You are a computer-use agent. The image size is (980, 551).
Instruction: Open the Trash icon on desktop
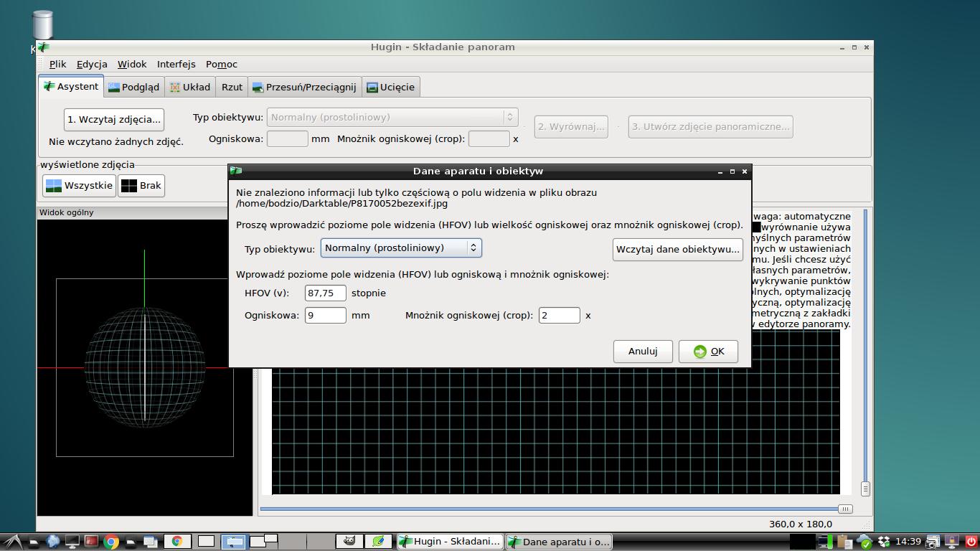(x=43, y=25)
